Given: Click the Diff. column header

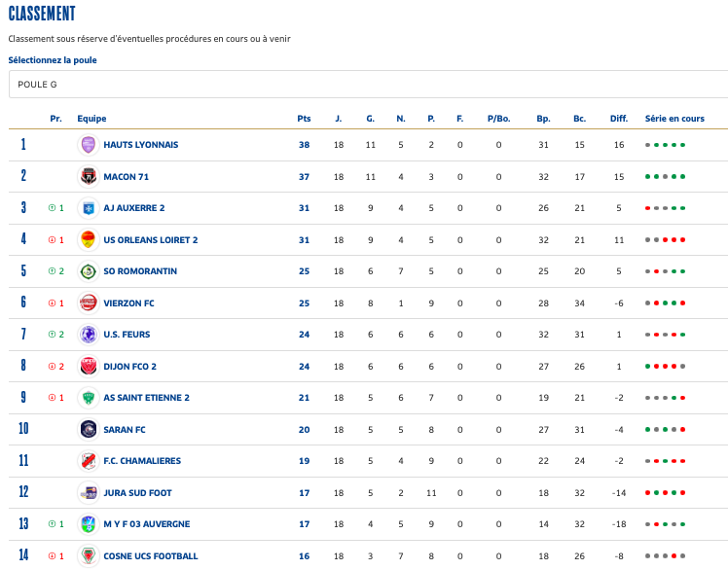Looking at the screenshot, I should pos(618,119).
